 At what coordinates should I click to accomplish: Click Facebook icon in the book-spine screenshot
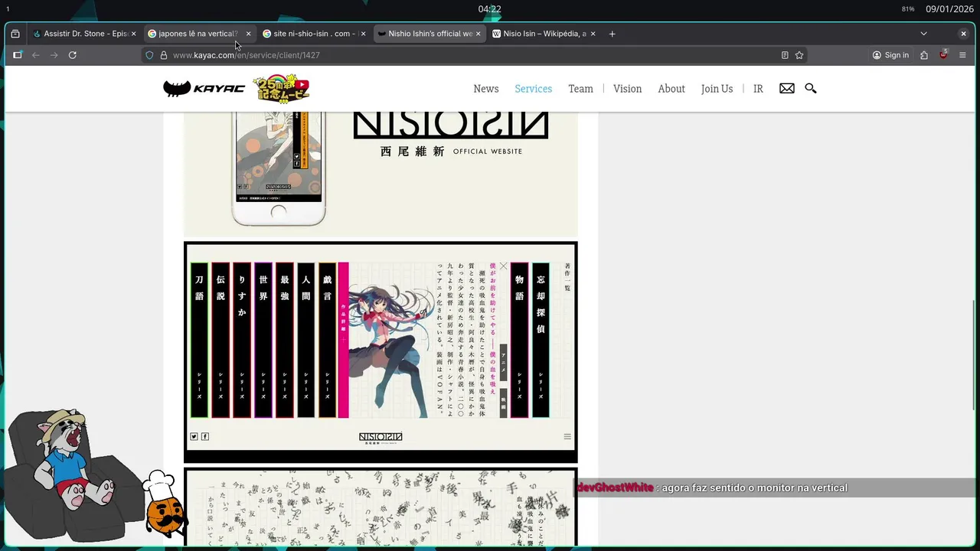204,437
